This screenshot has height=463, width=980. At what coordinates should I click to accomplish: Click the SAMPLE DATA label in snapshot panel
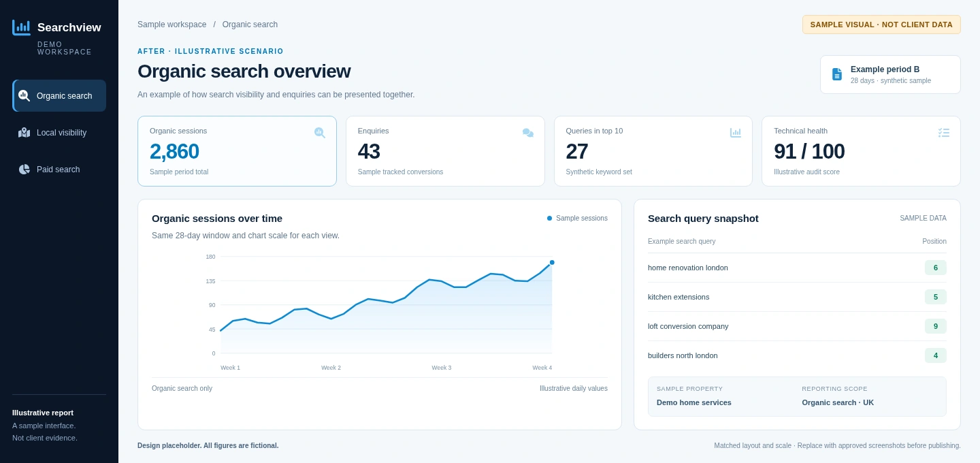(923, 219)
